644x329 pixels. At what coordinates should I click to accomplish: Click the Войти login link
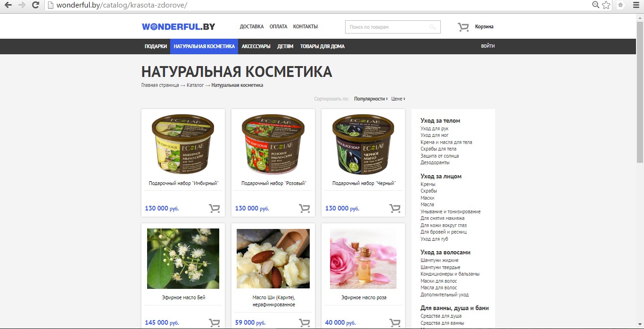click(488, 46)
